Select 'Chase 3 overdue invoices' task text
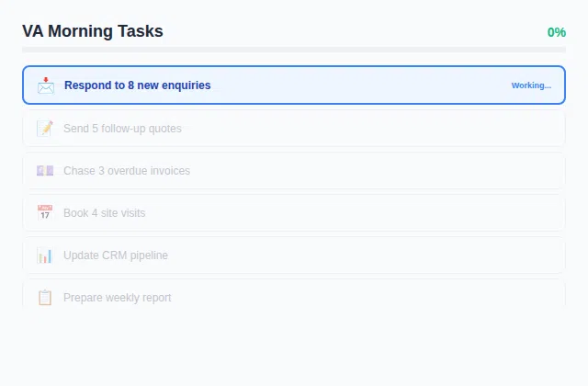588x386 pixels. coord(127,171)
